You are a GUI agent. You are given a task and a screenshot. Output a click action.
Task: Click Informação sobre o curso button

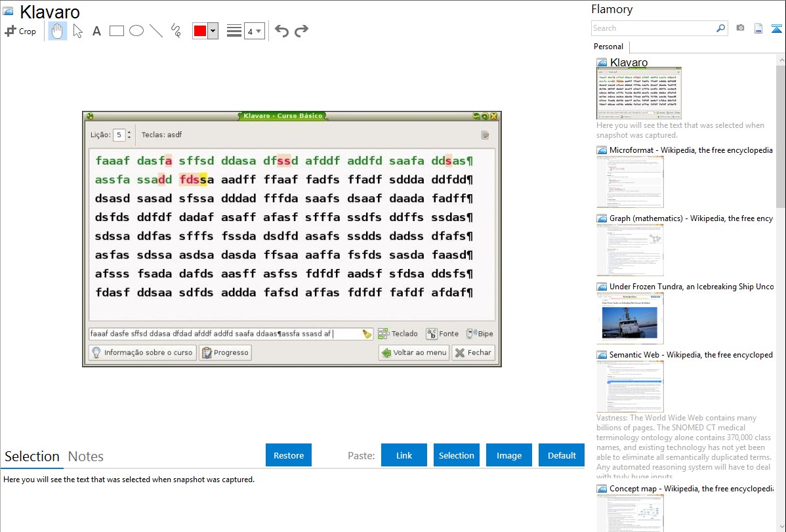click(143, 352)
